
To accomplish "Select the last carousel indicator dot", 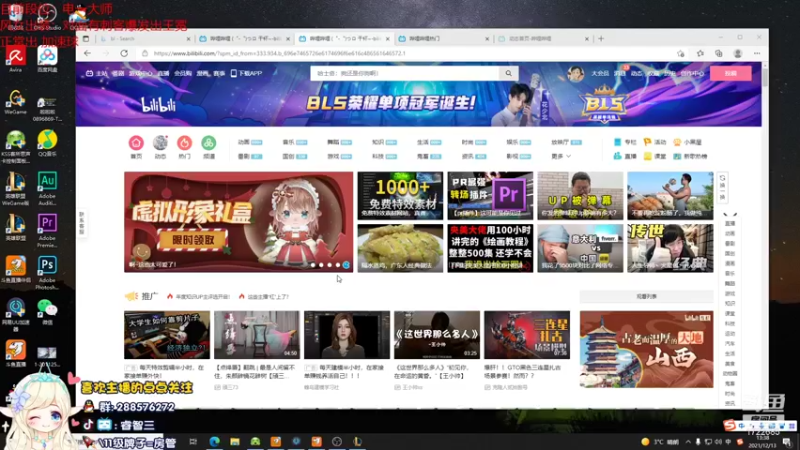I will (346, 265).
